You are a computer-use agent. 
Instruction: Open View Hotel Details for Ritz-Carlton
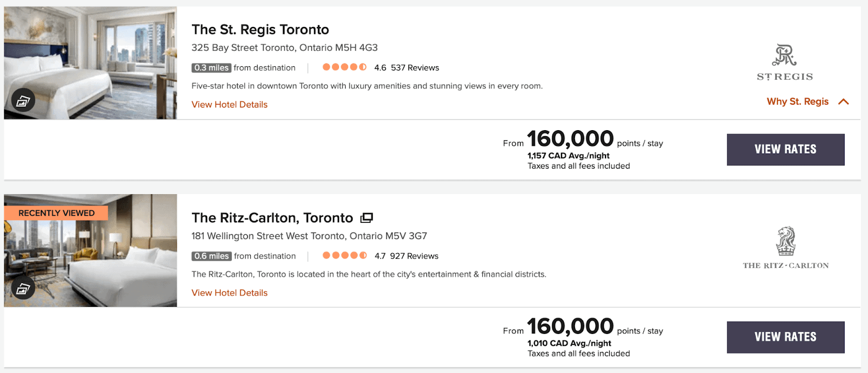pos(229,292)
